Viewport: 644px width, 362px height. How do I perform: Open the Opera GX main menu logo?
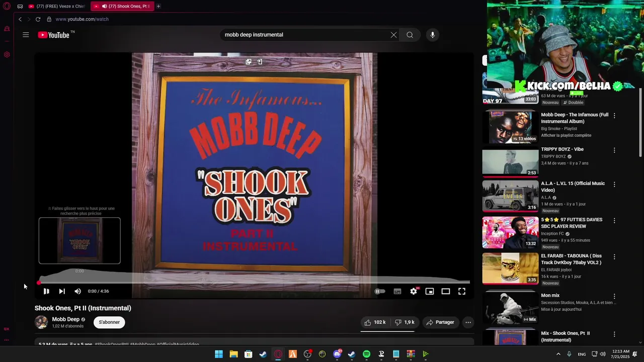pyautogui.click(x=7, y=6)
